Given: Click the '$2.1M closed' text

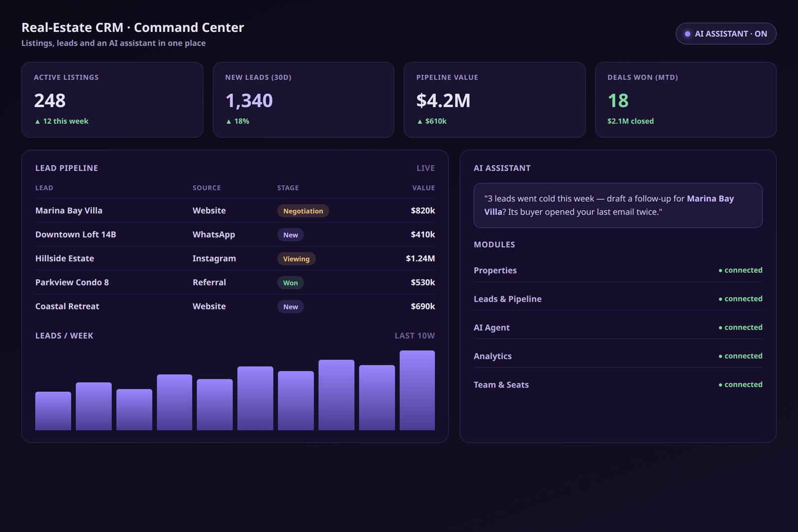Looking at the screenshot, I should (630, 121).
